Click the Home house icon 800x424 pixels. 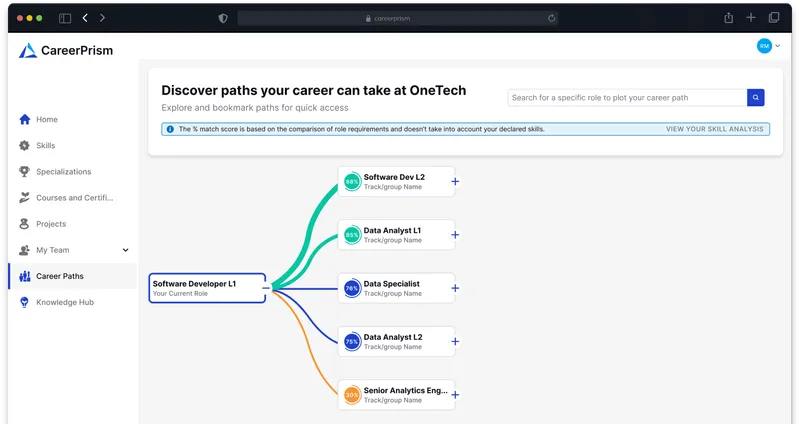point(24,119)
